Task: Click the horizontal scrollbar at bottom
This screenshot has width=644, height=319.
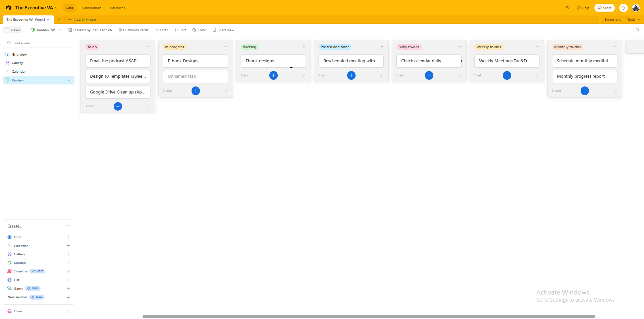Action: click(x=369, y=316)
